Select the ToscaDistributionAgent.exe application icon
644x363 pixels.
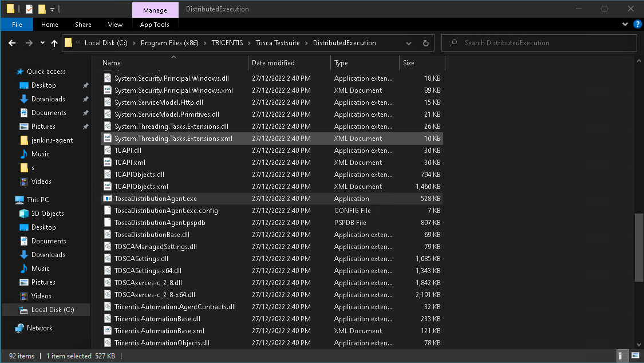click(107, 199)
